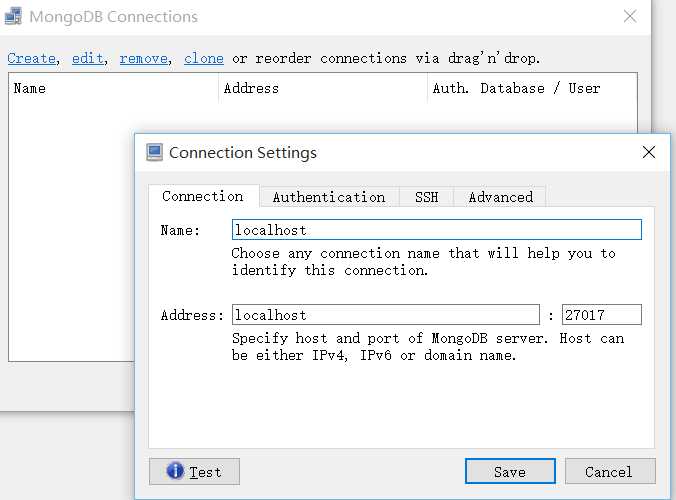
Task: Close the Connection Settings dialog
Action: pyautogui.click(x=649, y=152)
